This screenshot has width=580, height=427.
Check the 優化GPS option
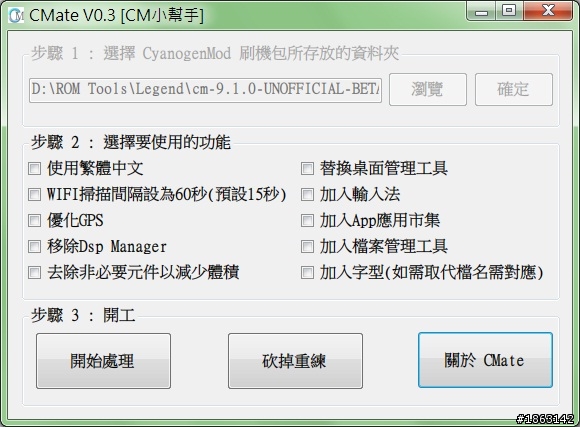click(x=34, y=221)
